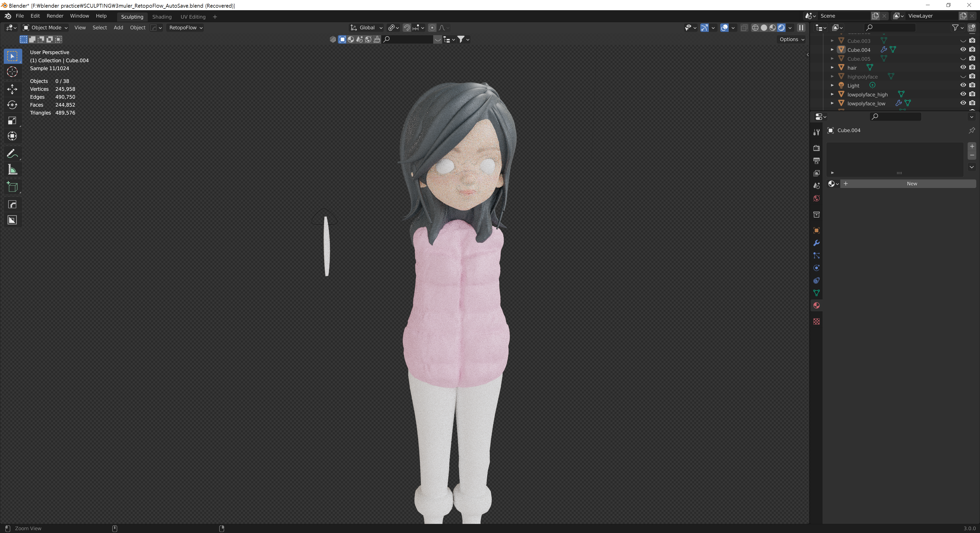Viewport: 980px width, 533px height.
Task: Hide the hair object in outliner
Action: [963, 67]
